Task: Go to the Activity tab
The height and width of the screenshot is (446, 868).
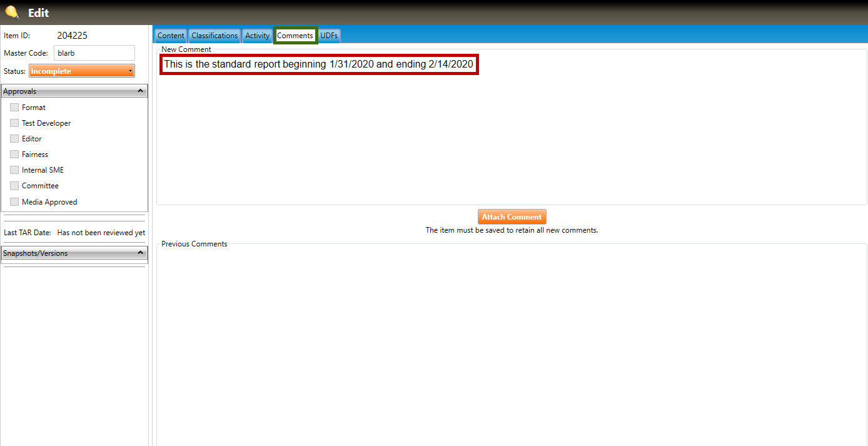Action: (257, 36)
